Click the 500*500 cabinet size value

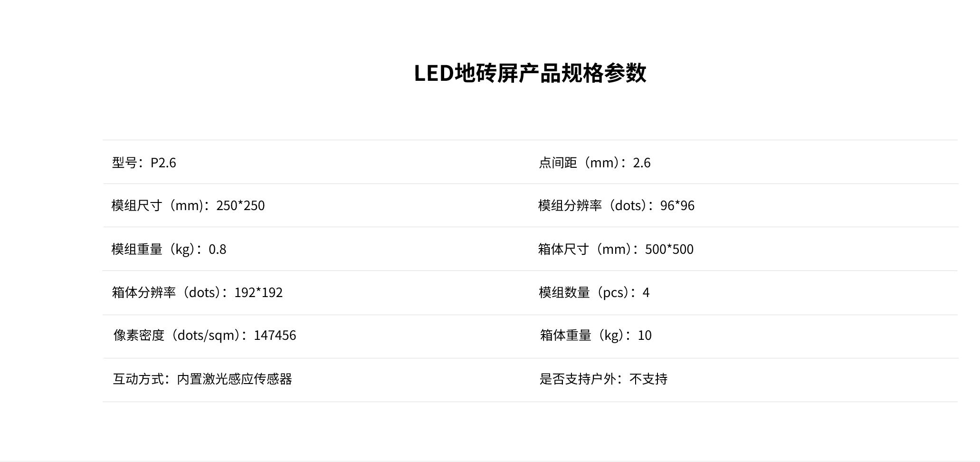coord(669,249)
